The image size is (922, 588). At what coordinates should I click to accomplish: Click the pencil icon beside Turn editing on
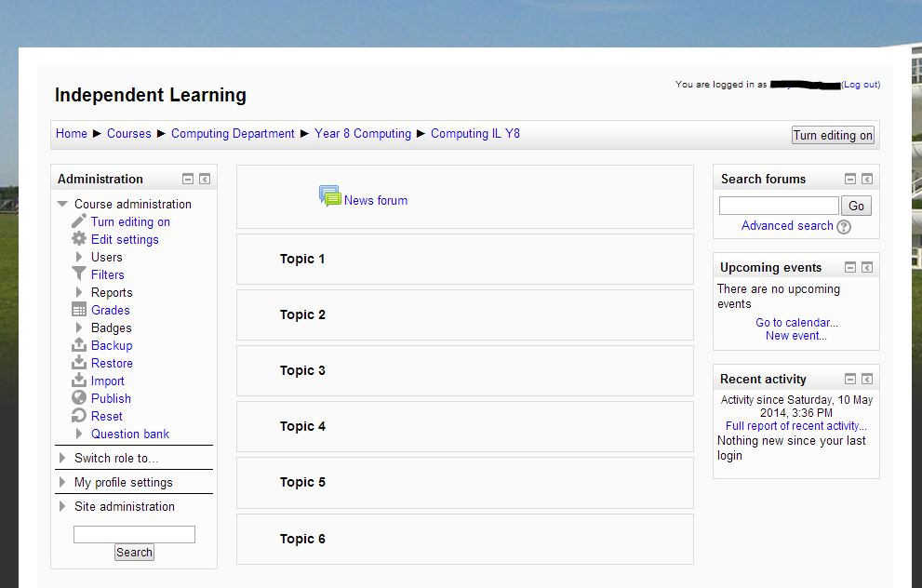pyautogui.click(x=79, y=221)
